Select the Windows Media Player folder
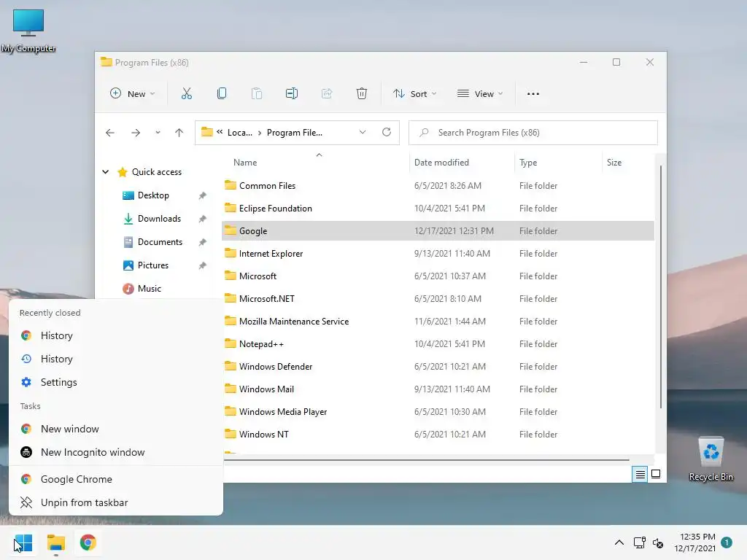The width and height of the screenshot is (747, 560). point(438,412)
